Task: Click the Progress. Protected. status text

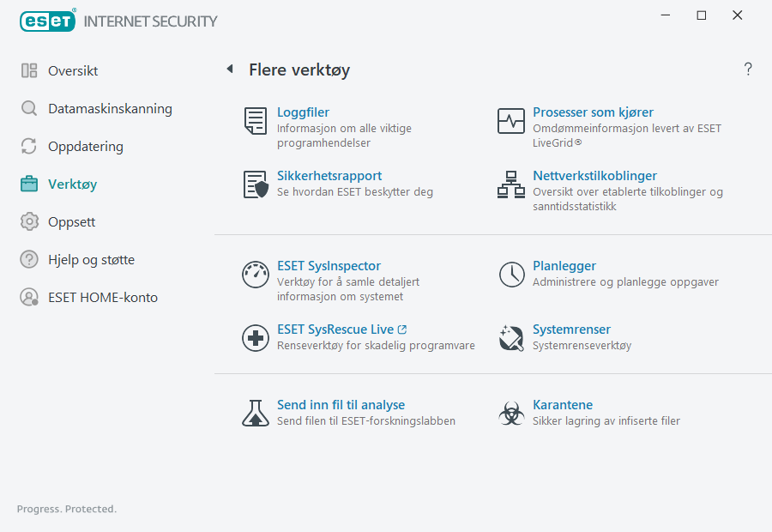Action: [x=66, y=508]
